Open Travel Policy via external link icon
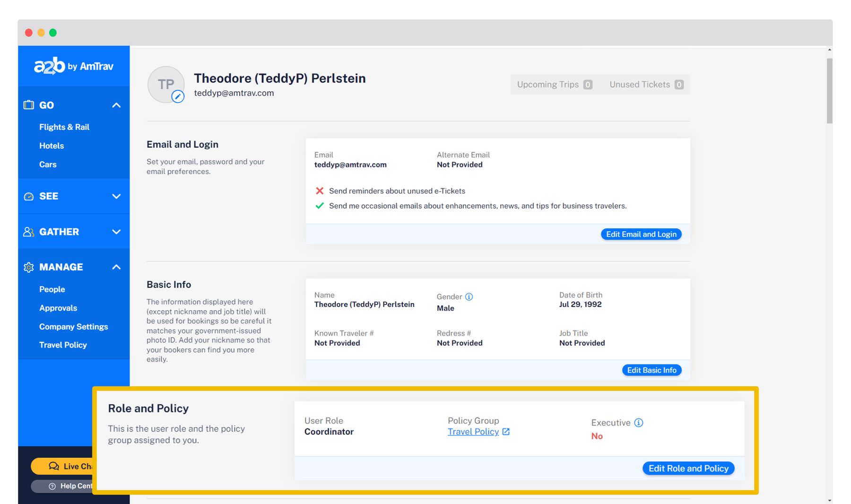The width and height of the screenshot is (851, 504). [506, 431]
